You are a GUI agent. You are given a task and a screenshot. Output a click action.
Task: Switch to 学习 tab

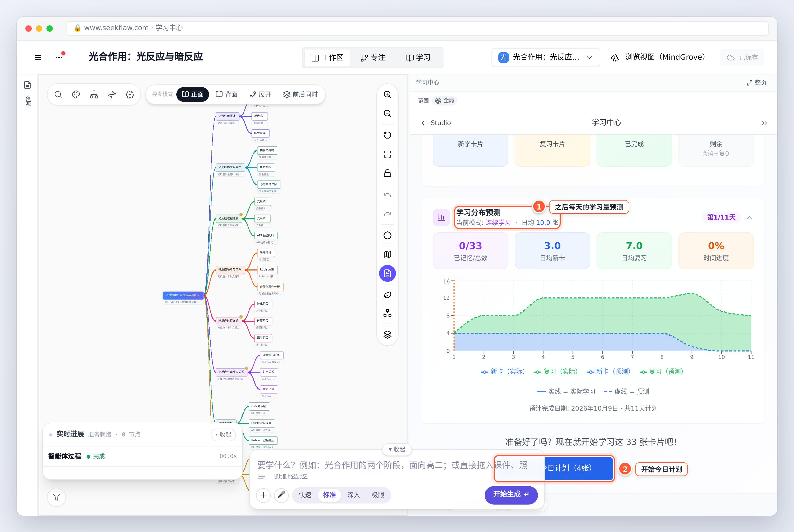point(418,58)
